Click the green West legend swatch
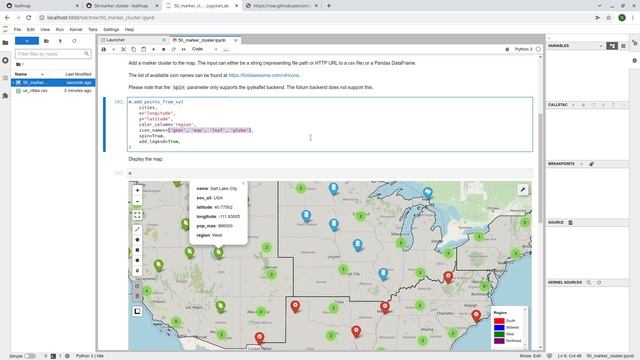 (x=499, y=334)
